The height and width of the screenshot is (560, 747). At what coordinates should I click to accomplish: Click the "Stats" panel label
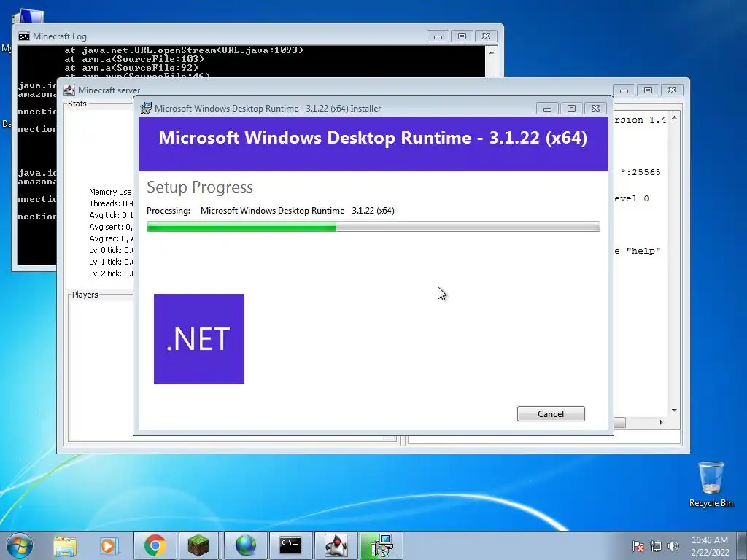[x=77, y=104]
